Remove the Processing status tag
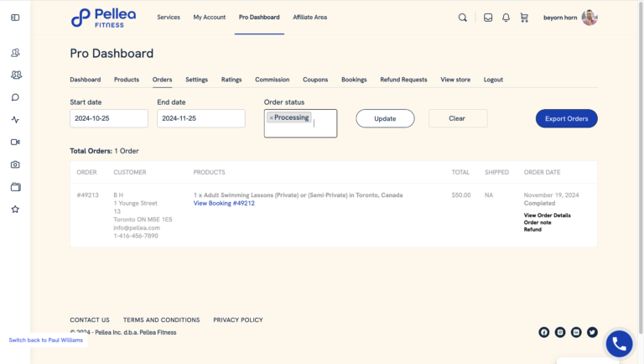Screen dimensions: 644x364 click(271, 118)
